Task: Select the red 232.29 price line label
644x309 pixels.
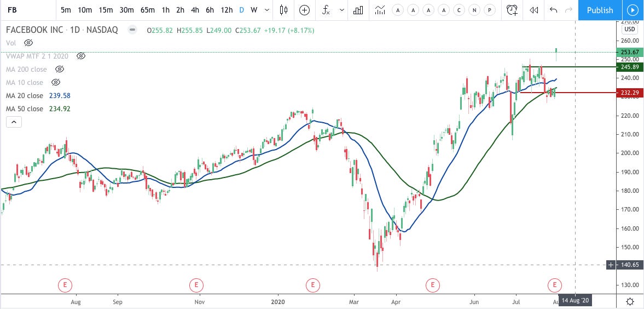Action: click(x=630, y=93)
